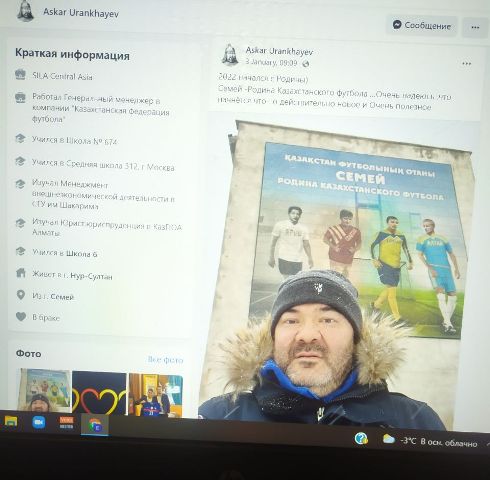
Task: Click the Семей hometown link
Action: (62, 297)
